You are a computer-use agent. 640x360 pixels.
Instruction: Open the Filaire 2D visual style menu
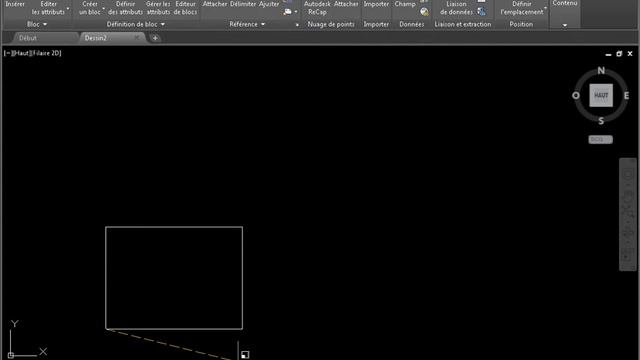pyautogui.click(x=46, y=53)
